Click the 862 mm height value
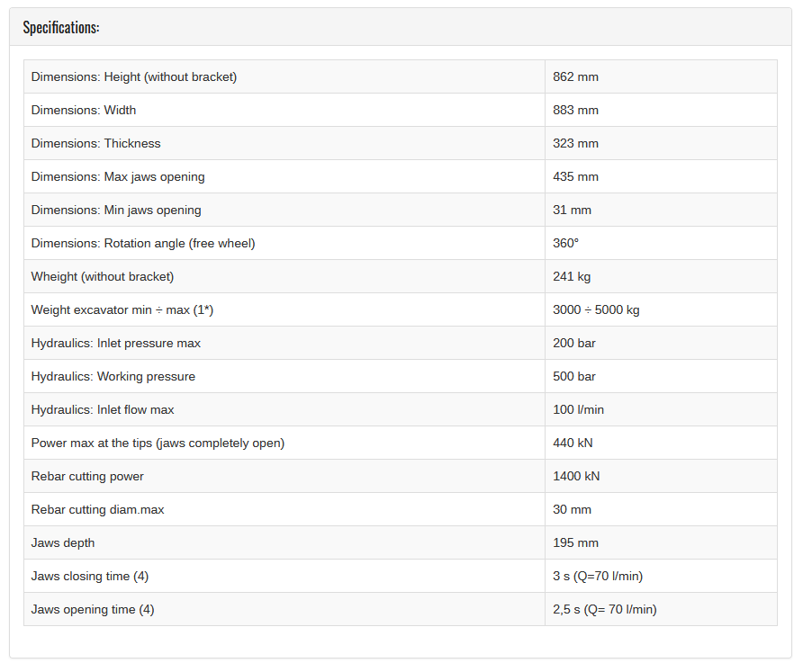Screen dimensions: 803x672 click(575, 76)
